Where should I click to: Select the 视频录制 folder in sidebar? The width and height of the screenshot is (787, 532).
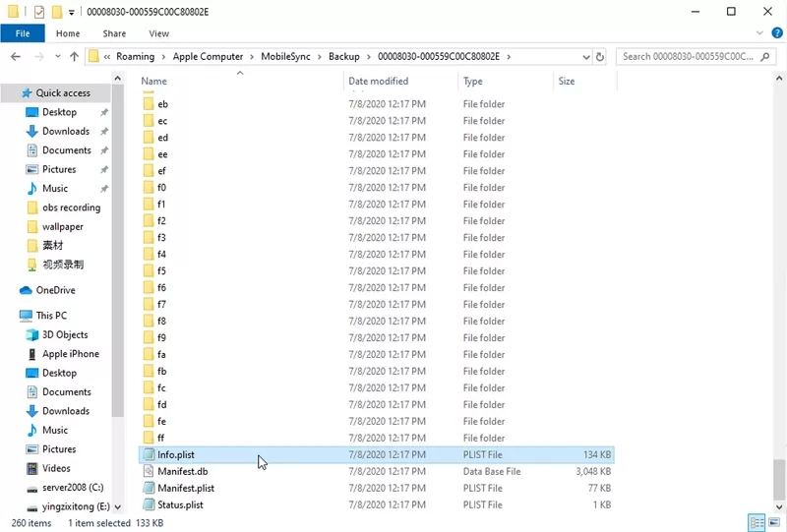(55, 265)
